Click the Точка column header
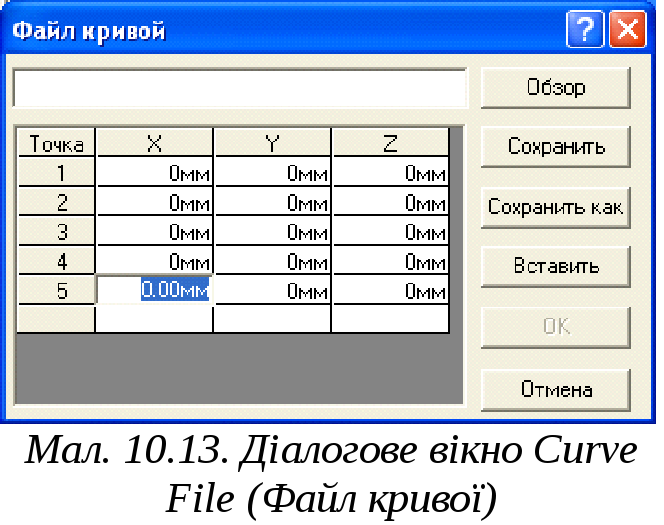Screen dimensions: 664x525 [56, 143]
